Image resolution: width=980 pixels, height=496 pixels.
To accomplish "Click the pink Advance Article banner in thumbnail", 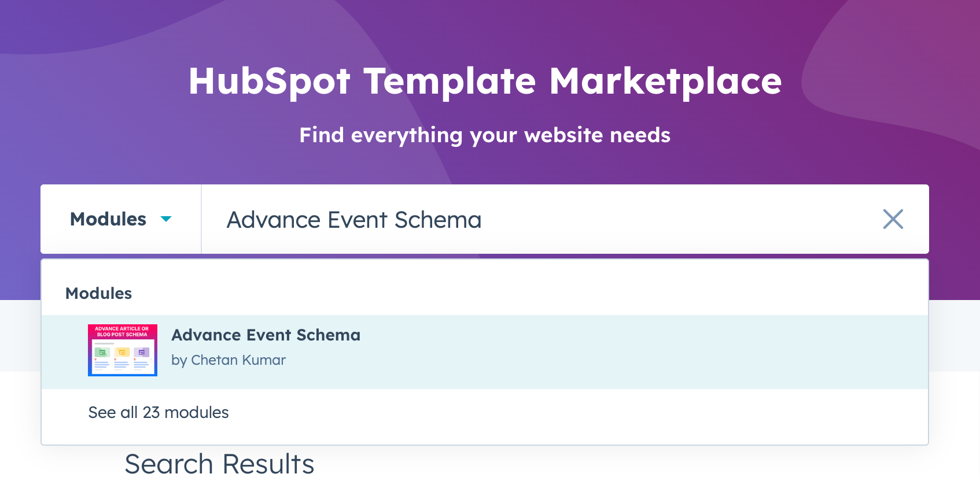I will (122, 332).
